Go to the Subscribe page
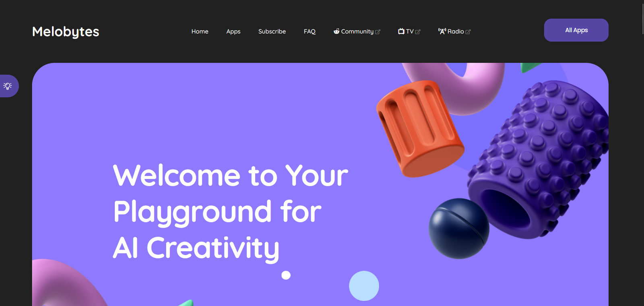644x306 pixels. (272, 31)
